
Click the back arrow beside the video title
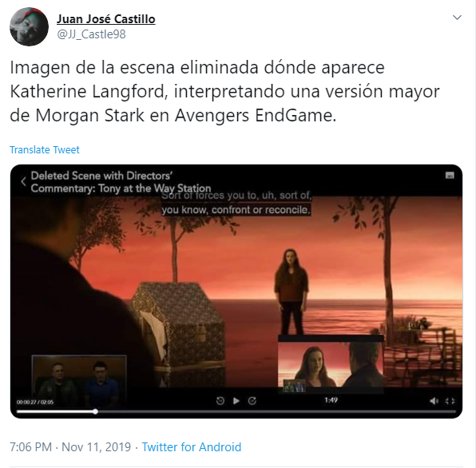coord(23,182)
